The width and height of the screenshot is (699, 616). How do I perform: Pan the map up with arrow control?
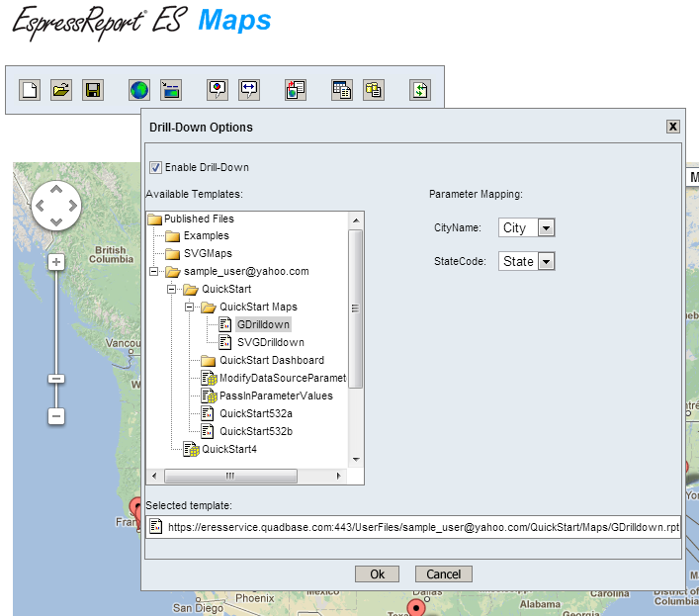pos(56,190)
